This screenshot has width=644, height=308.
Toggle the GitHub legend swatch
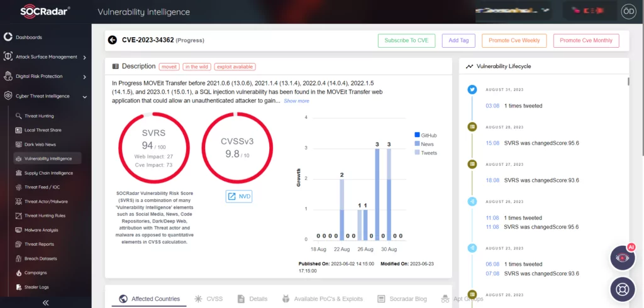418,135
